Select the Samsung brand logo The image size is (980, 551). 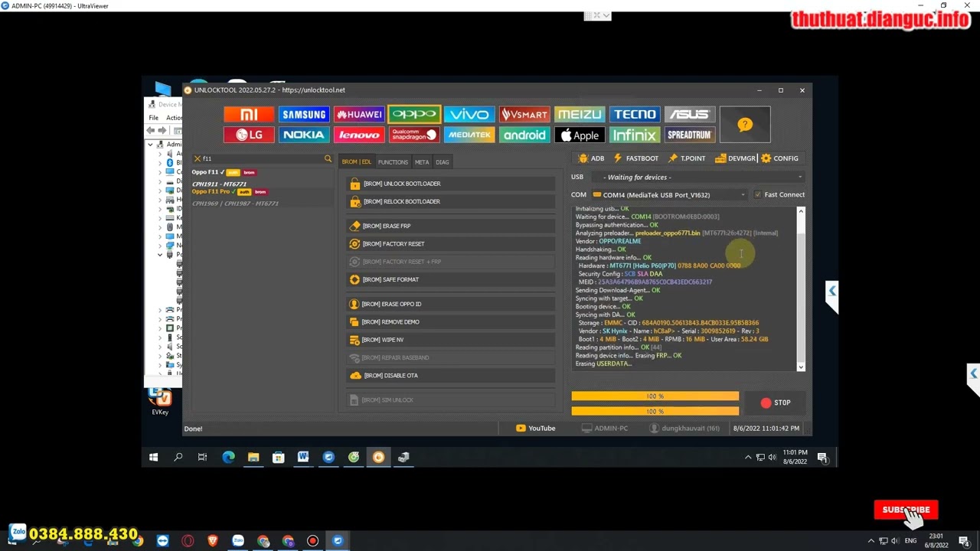point(304,115)
